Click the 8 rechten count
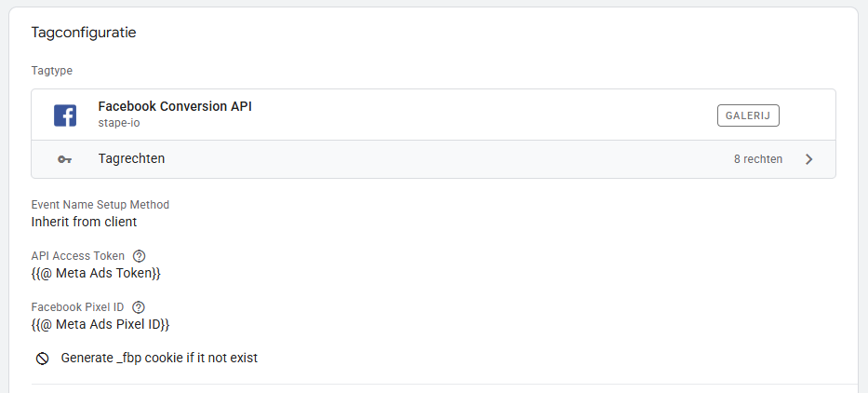 click(x=757, y=159)
